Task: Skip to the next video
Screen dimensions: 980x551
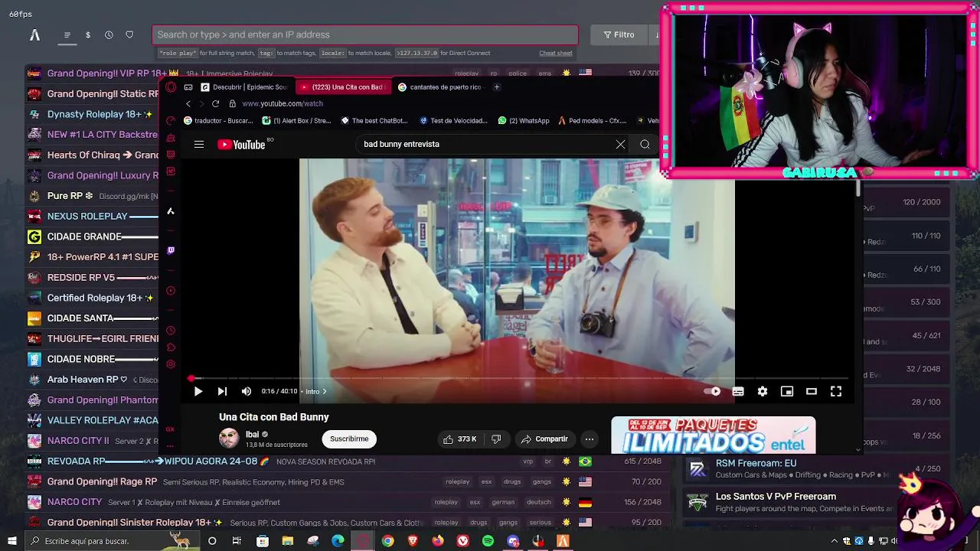Action: (x=222, y=391)
